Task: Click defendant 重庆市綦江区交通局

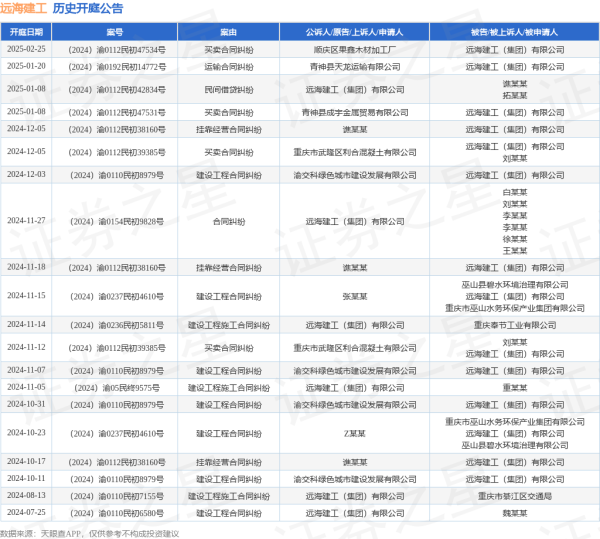Action: [x=514, y=496]
